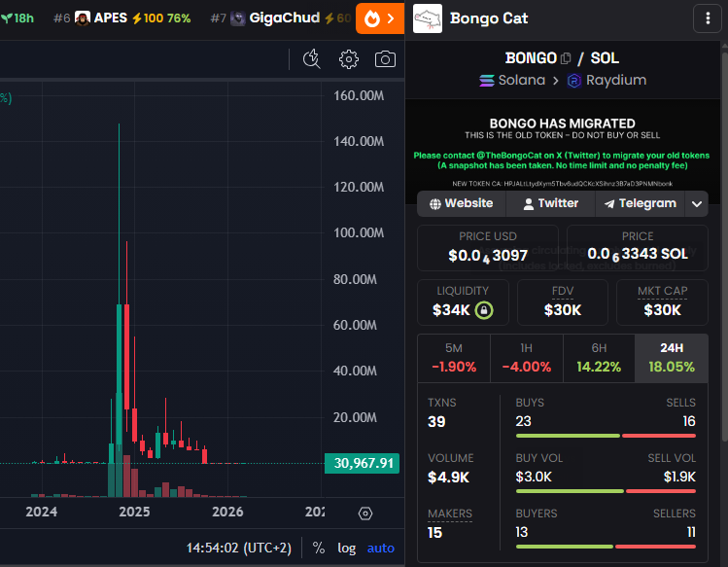Select the 6H timeframe tab
The width and height of the screenshot is (728, 567).
[599, 358]
